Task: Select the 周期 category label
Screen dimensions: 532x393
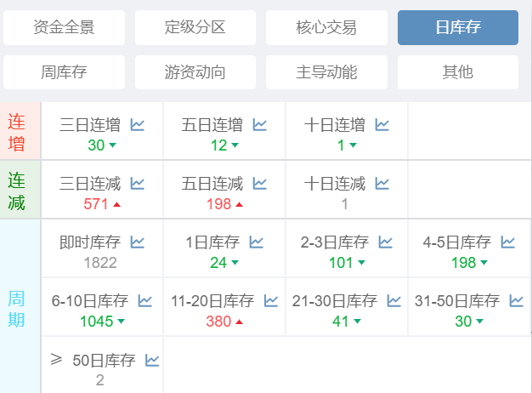Action: pos(17,309)
